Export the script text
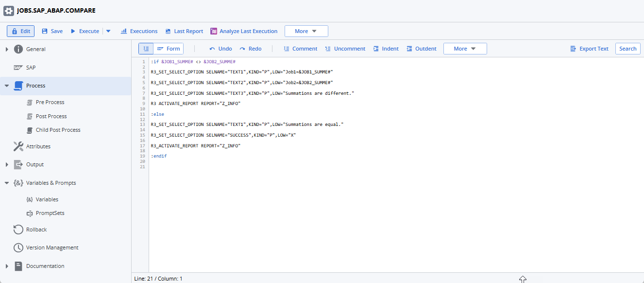The image size is (644, 283). coord(589,49)
